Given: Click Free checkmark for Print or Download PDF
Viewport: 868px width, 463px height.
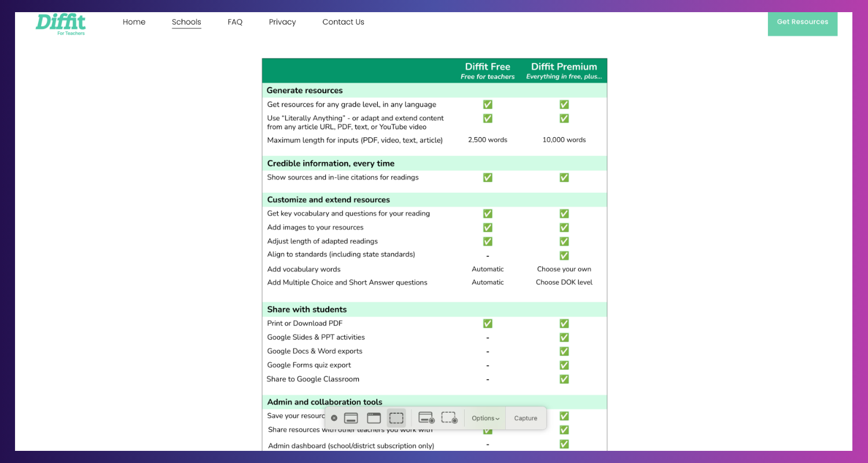Looking at the screenshot, I should pyautogui.click(x=488, y=324).
